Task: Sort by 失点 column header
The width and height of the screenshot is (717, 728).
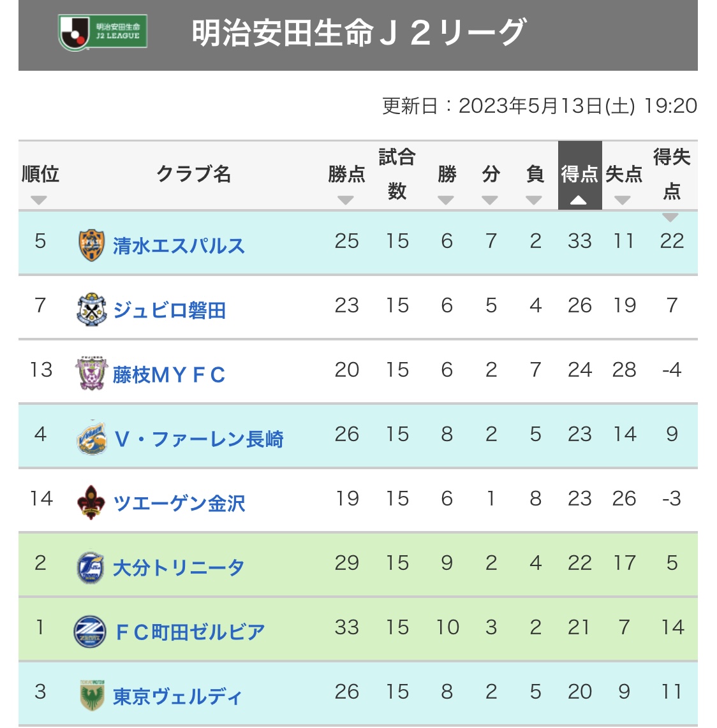Action: point(623,180)
